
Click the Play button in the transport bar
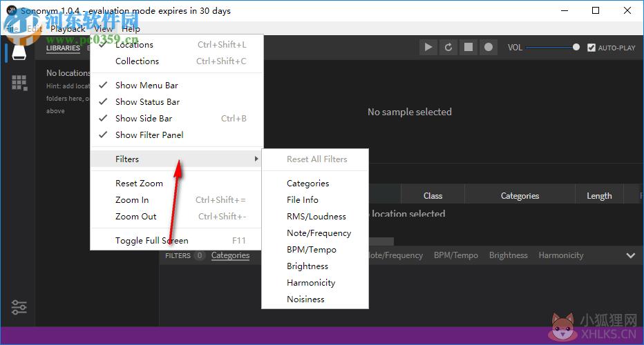pos(428,47)
